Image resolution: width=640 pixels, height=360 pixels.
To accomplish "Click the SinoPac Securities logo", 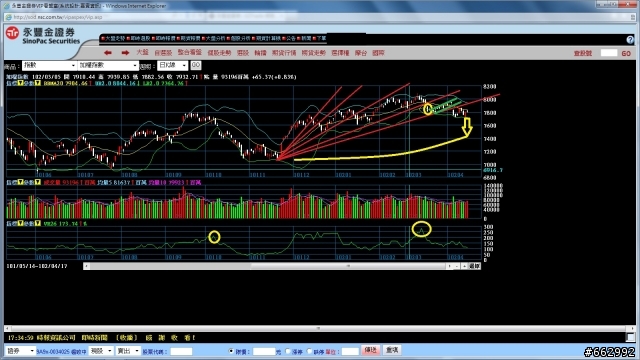I will point(43,36).
